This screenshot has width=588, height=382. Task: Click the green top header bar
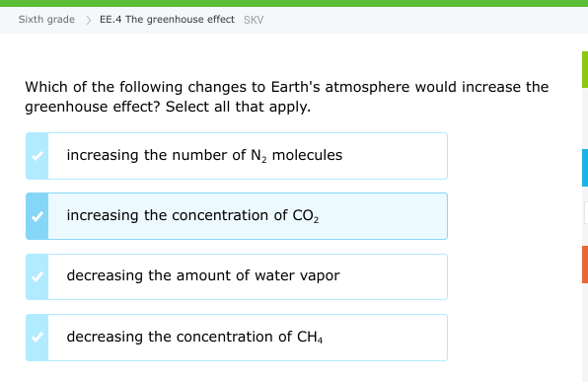pos(294,3)
